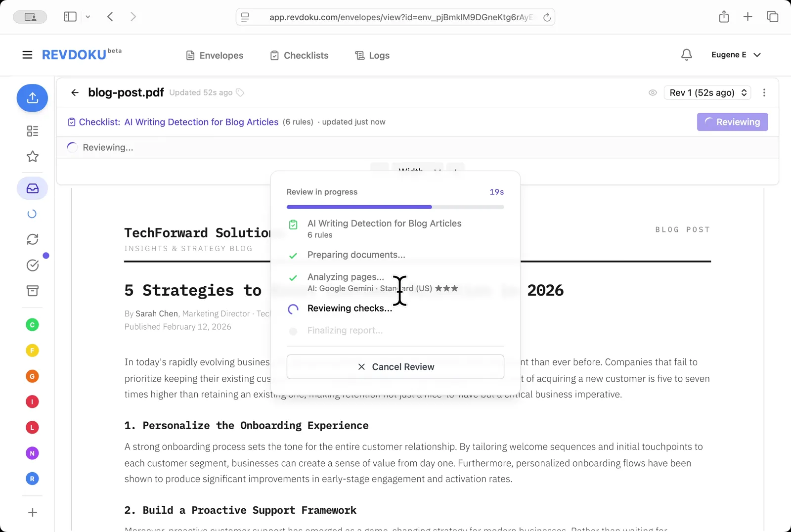Go to the Envelopes tab
Screen dimensions: 791x532
pyautogui.click(x=215, y=55)
